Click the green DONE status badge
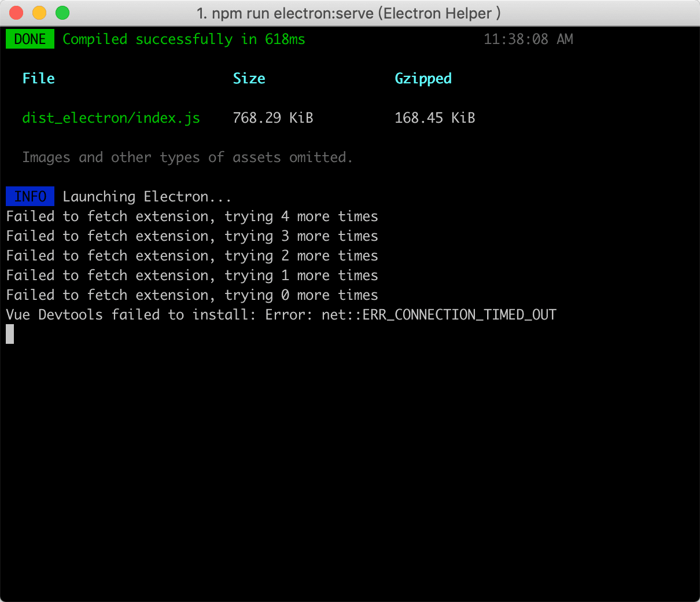 (x=30, y=39)
